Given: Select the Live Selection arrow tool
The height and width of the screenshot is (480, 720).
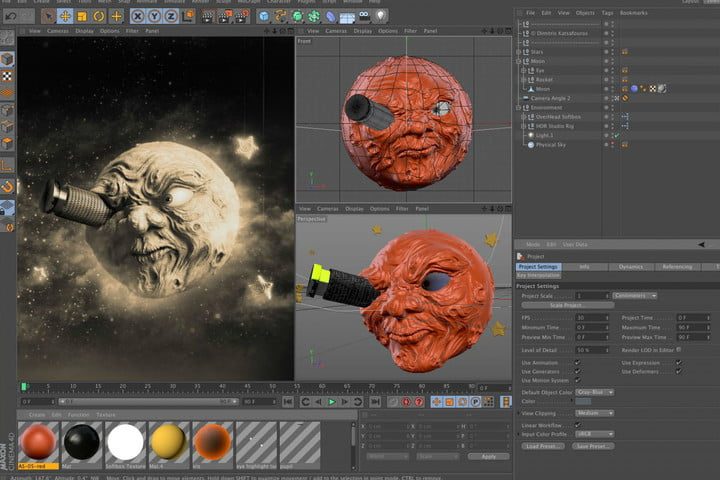Looking at the screenshot, I should coord(48,17).
